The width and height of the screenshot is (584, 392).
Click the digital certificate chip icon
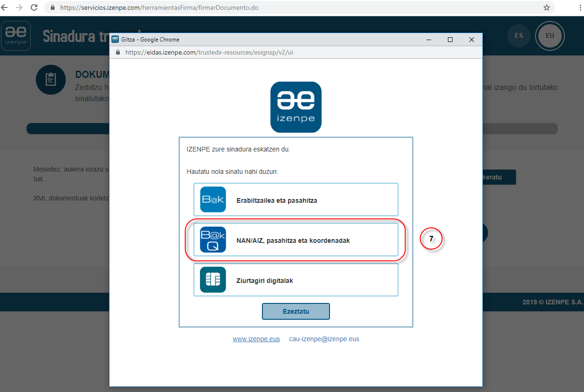pos(213,280)
